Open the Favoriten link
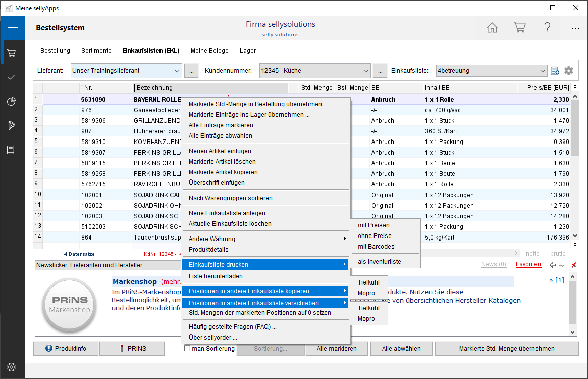This screenshot has width=588, height=379. [x=528, y=264]
